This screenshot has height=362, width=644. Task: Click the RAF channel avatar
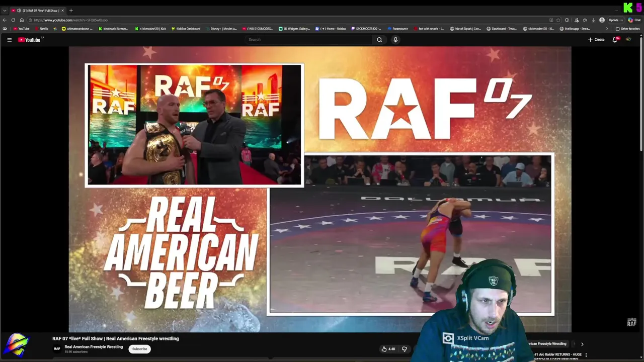57,348
